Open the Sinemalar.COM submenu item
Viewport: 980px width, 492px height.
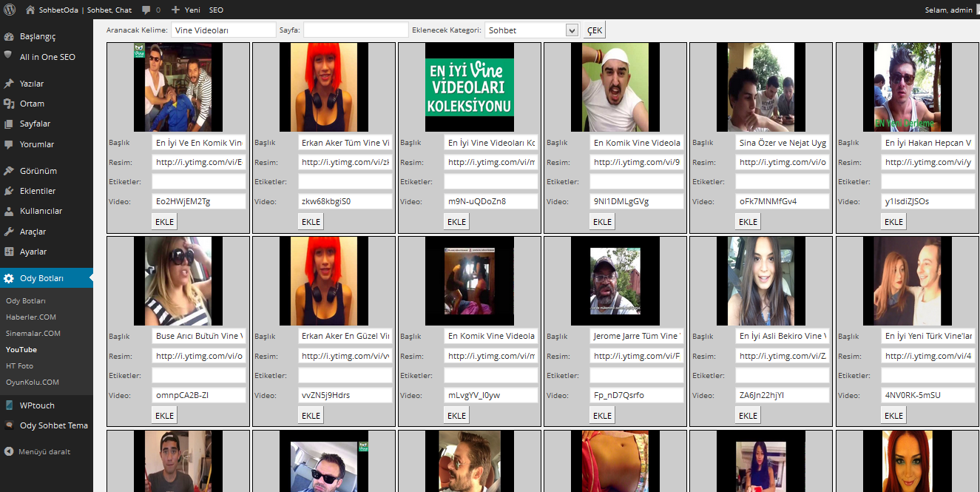pyautogui.click(x=33, y=333)
